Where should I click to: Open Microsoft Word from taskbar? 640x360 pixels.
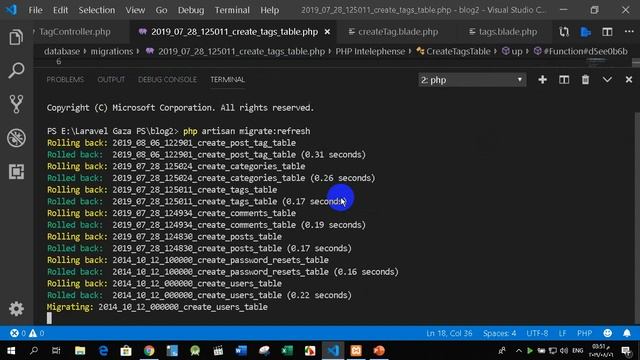241,351
